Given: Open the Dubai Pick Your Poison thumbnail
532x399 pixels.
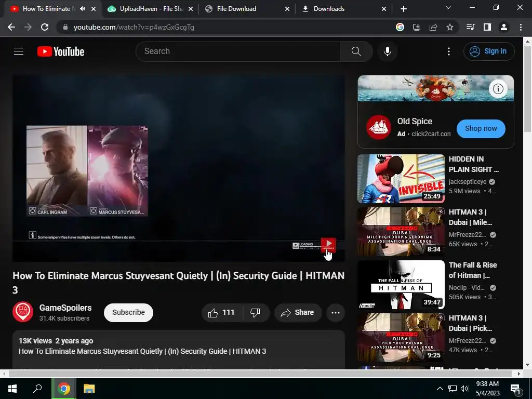Looking at the screenshot, I should pos(401,338).
